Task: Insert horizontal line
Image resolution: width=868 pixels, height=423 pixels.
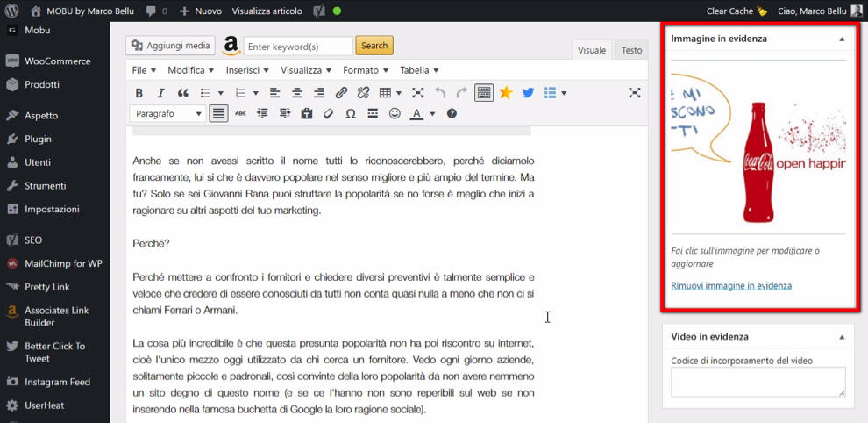Action: point(374,114)
